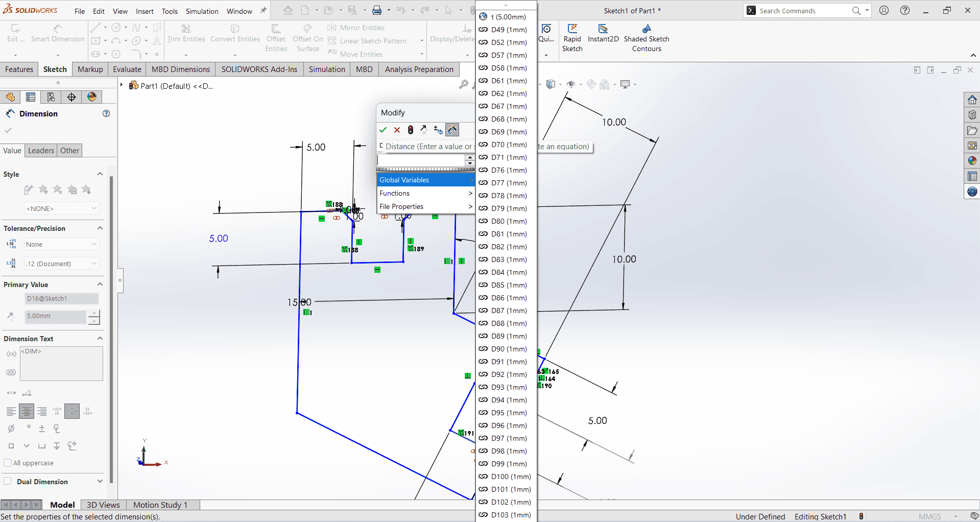The height and width of the screenshot is (522, 980).
Task: Open FeatureManager Design Tree tab icon
Action: (x=11, y=97)
